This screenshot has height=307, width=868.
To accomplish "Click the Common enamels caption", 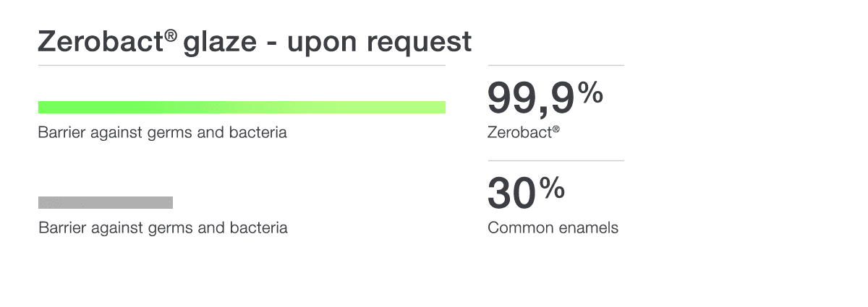I will click(553, 228).
